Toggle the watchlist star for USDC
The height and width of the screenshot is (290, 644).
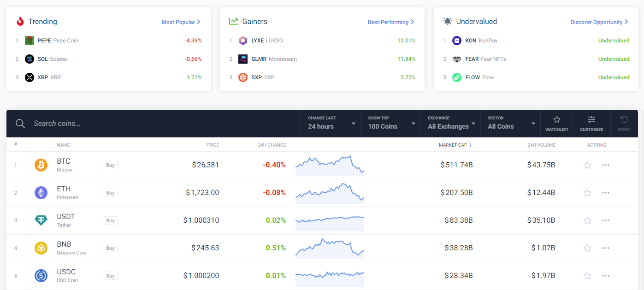click(587, 276)
